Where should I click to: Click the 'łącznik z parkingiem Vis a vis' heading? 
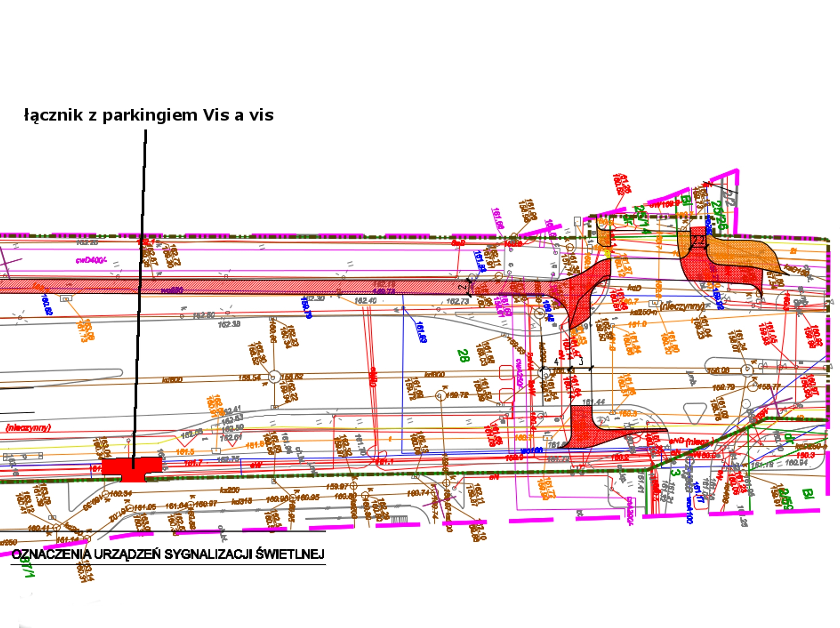(148, 115)
